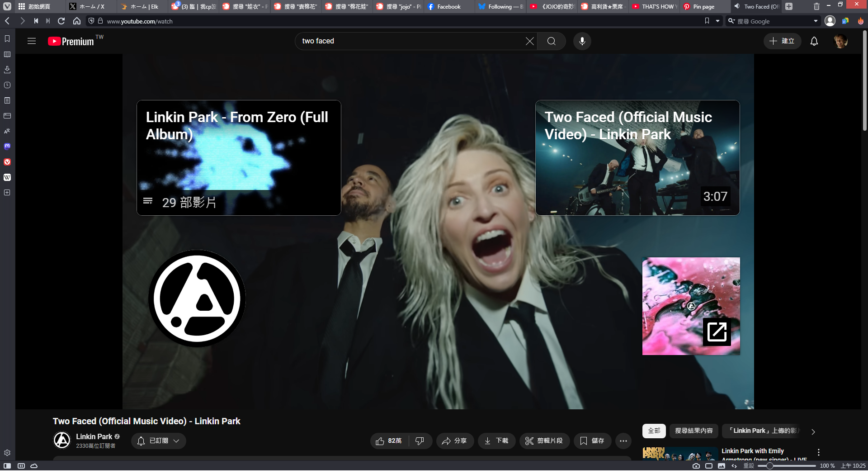The image size is (868, 474).
Task: Click the forward navigation arrow
Action: pyautogui.click(x=22, y=21)
